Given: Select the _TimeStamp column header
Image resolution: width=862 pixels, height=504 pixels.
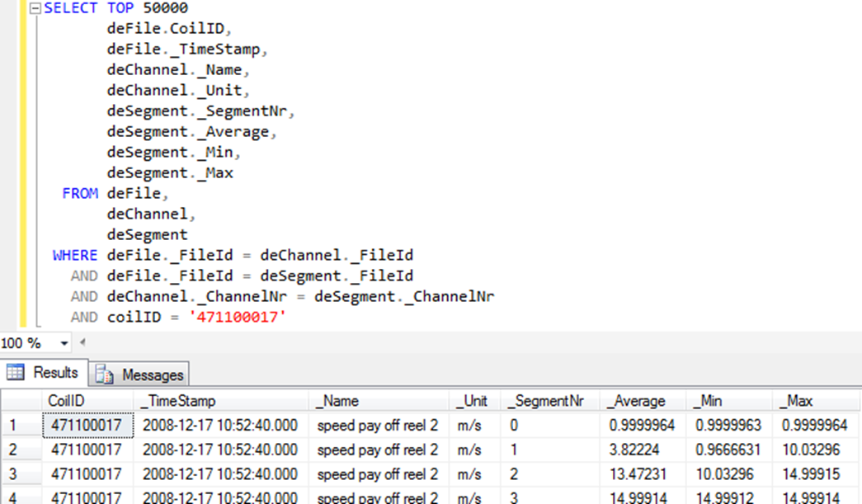Looking at the screenshot, I should click(x=221, y=401).
